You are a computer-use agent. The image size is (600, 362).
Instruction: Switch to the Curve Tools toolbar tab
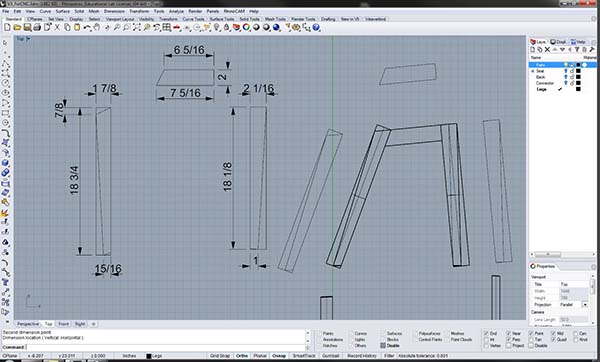point(193,19)
